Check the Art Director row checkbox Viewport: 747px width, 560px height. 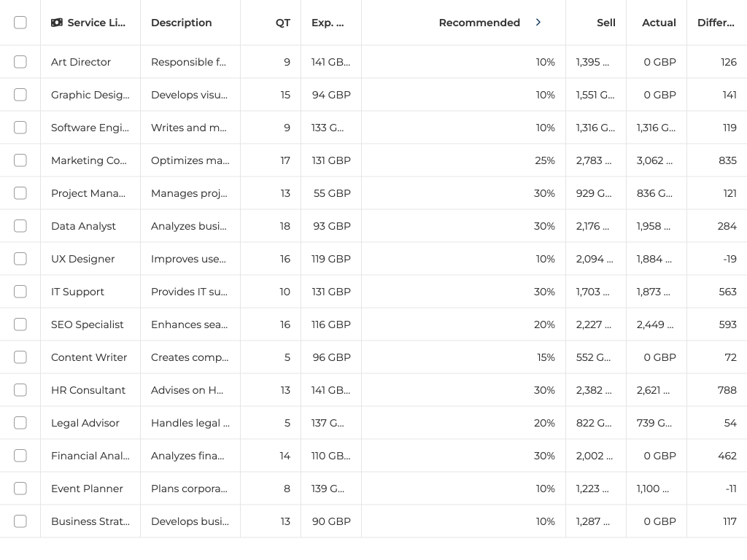click(x=20, y=62)
